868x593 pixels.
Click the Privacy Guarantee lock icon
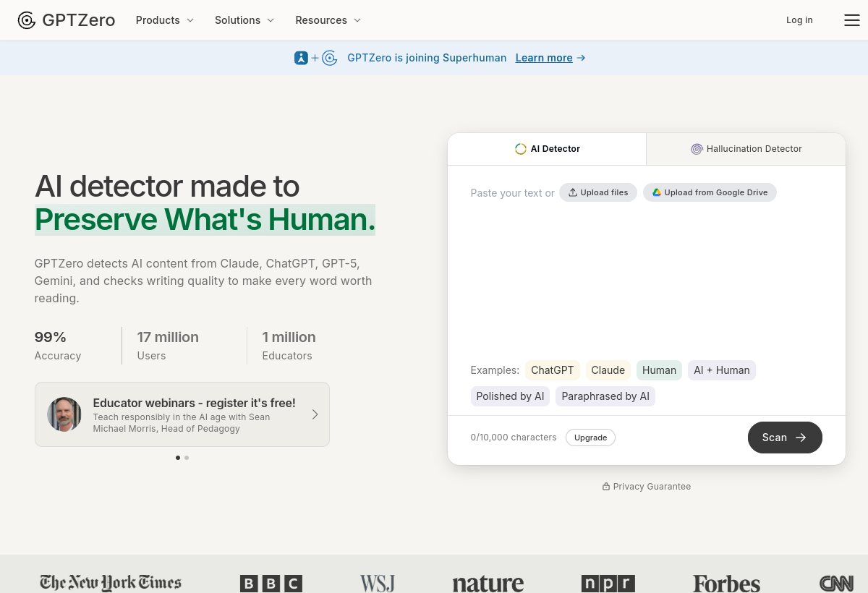click(x=606, y=487)
